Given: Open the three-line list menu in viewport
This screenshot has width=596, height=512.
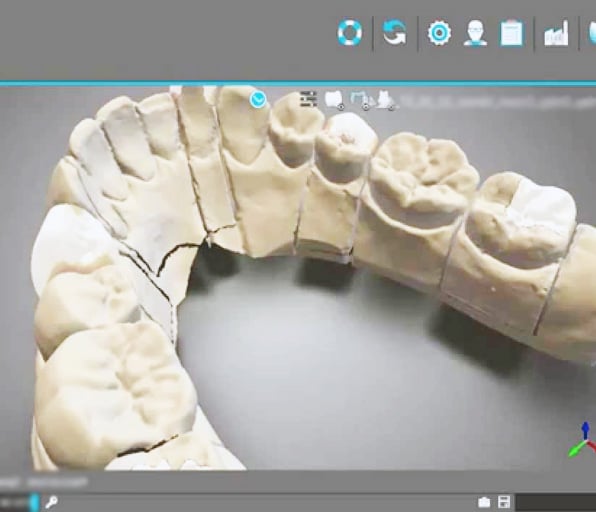Looking at the screenshot, I should pyautogui.click(x=308, y=98).
